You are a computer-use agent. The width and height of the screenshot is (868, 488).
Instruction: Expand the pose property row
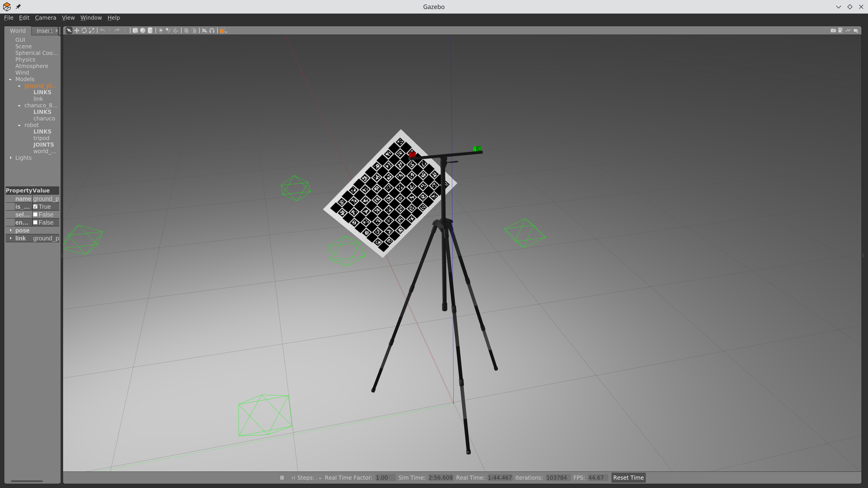(x=11, y=230)
